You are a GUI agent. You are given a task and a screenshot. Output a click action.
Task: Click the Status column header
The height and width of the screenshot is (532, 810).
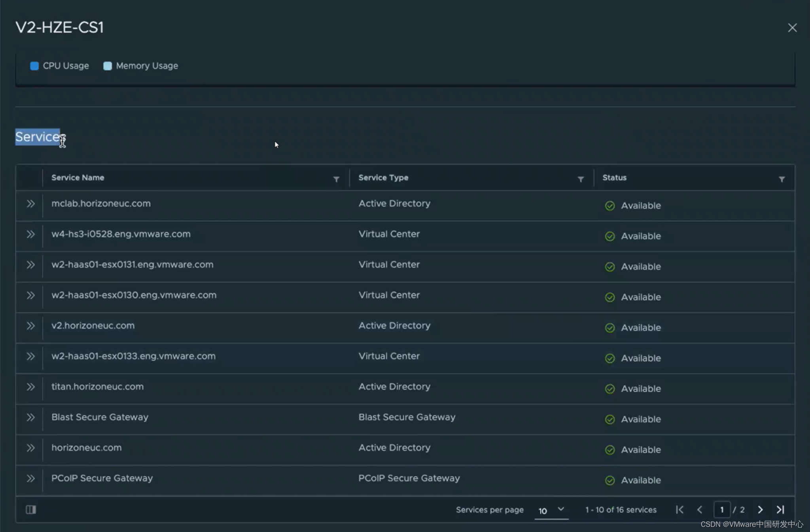(614, 178)
